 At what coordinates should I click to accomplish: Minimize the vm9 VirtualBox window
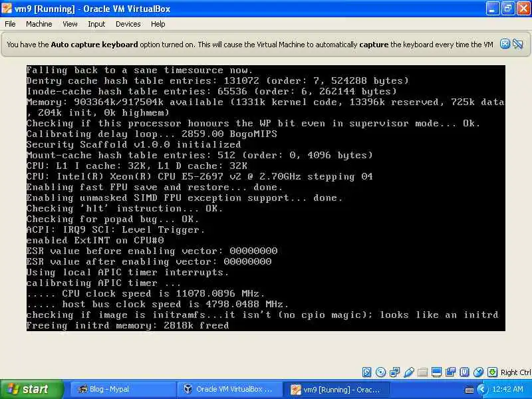[x=492, y=9]
